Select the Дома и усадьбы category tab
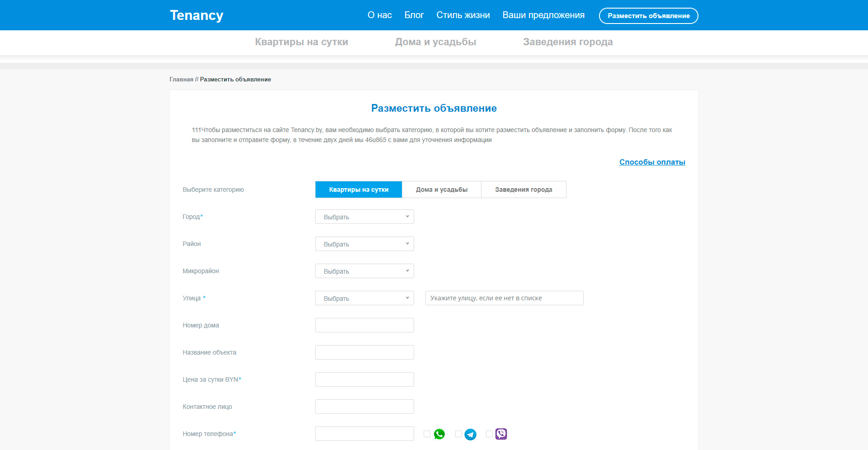The height and width of the screenshot is (450, 868). click(441, 189)
